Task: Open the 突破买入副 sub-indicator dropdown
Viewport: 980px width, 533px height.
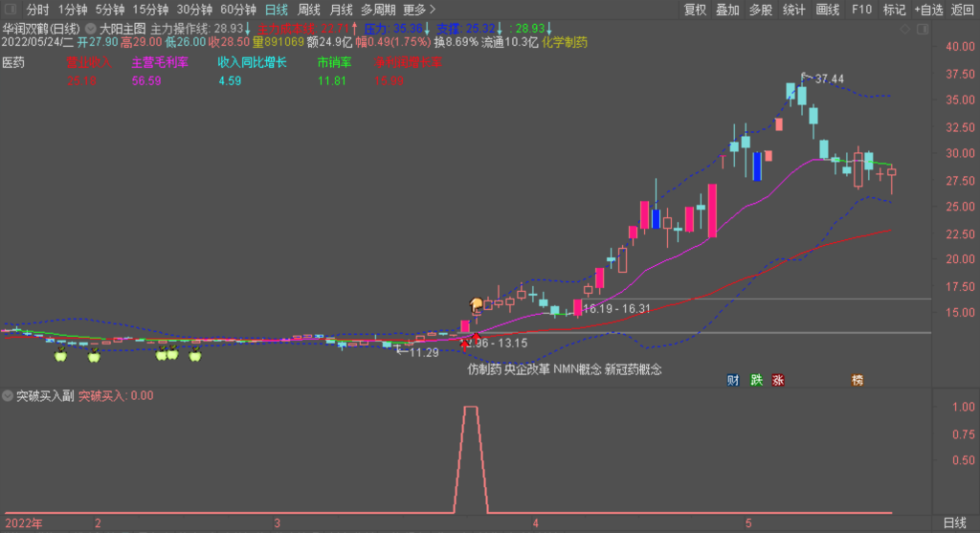Action: [8, 395]
